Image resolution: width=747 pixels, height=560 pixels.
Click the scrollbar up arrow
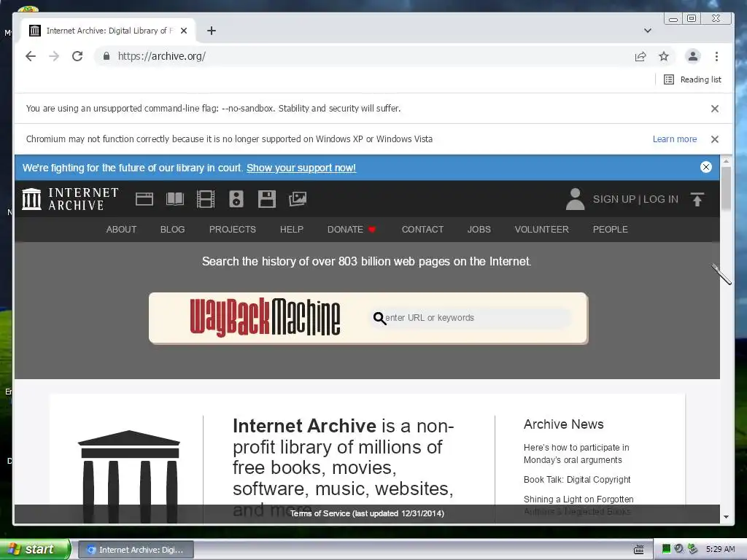tap(726, 161)
